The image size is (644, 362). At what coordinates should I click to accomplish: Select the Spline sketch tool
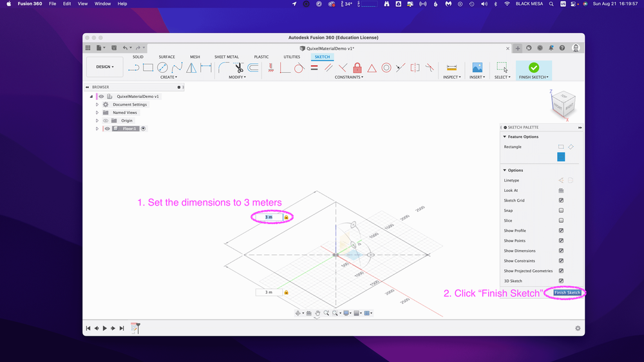177,68
